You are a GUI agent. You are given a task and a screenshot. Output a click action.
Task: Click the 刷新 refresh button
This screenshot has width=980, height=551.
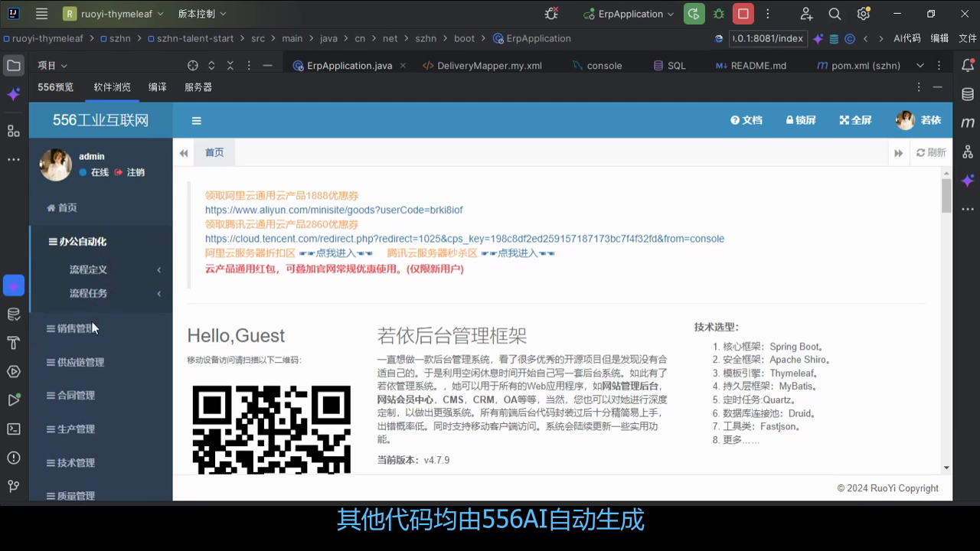tap(931, 153)
